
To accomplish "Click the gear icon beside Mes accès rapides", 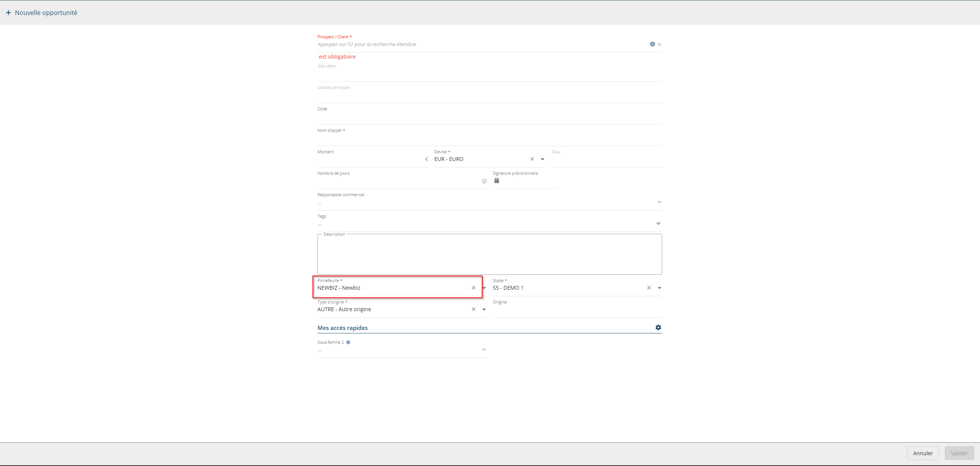I will (x=658, y=328).
